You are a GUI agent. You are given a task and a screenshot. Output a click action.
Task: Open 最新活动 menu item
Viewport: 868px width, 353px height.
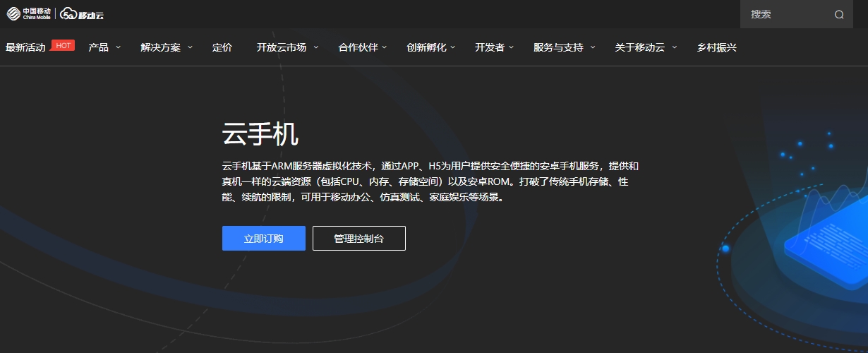pyautogui.click(x=25, y=47)
